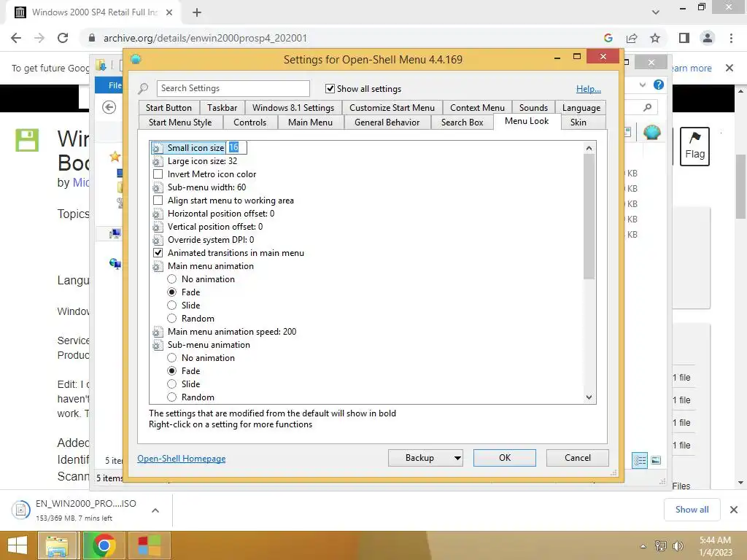Select No animation for main menu
The image size is (747, 560).
(x=172, y=279)
